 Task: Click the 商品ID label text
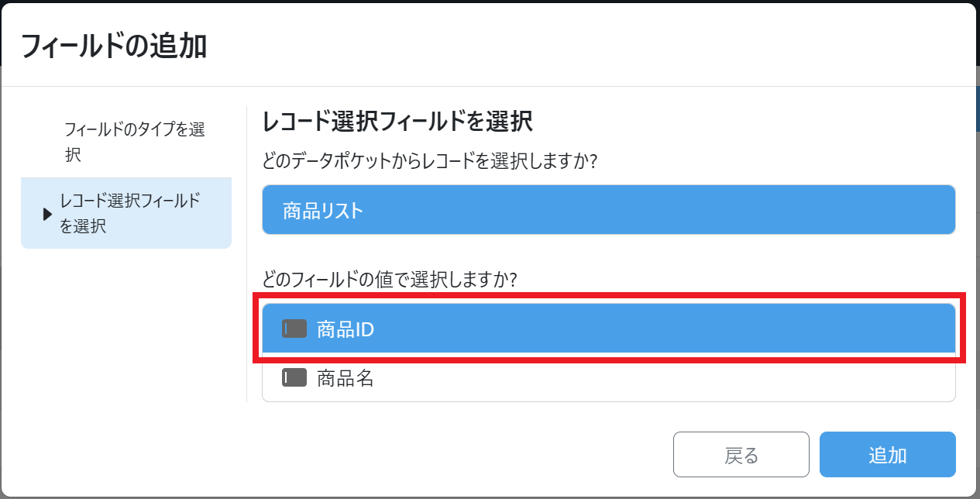coord(346,329)
